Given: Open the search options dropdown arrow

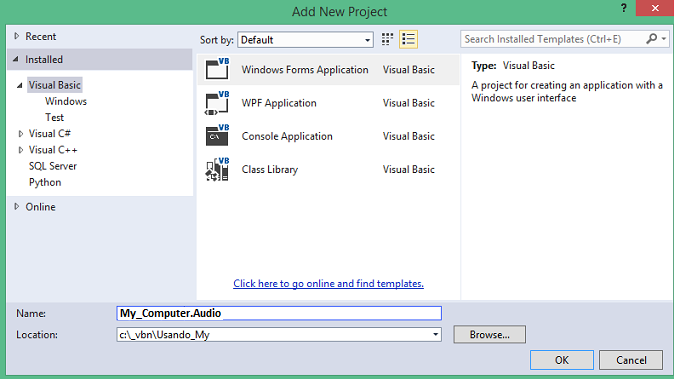Looking at the screenshot, I should [664, 39].
